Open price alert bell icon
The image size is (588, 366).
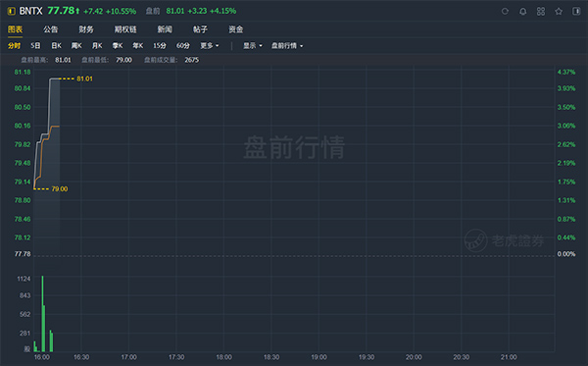tap(522, 11)
